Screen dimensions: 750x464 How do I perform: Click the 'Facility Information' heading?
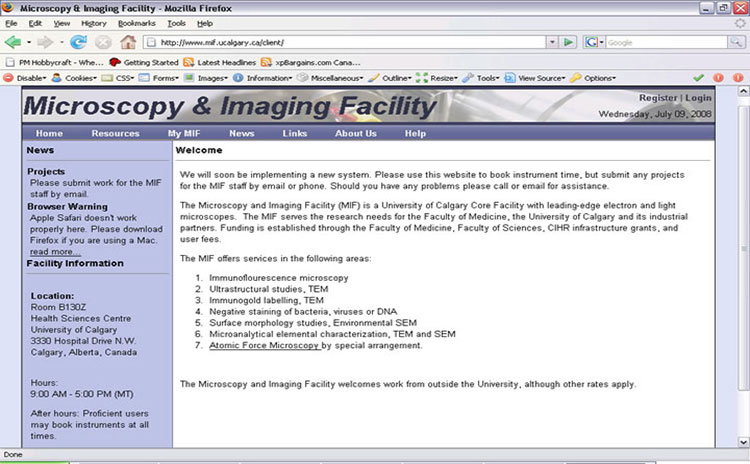coord(75,263)
